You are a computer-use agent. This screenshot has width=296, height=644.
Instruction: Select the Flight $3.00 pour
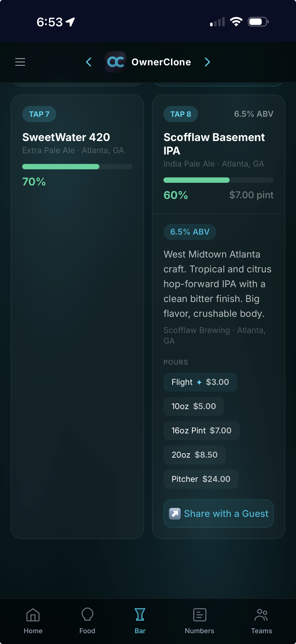coord(200,382)
